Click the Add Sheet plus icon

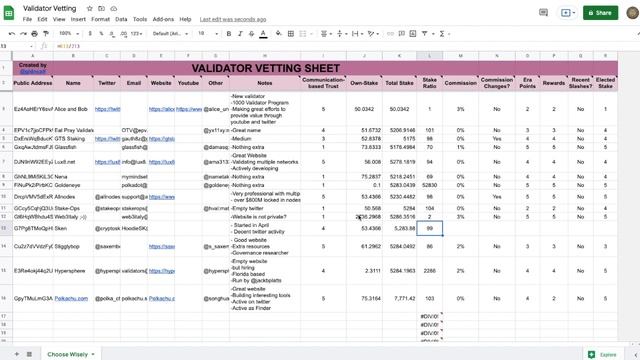(17, 354)
